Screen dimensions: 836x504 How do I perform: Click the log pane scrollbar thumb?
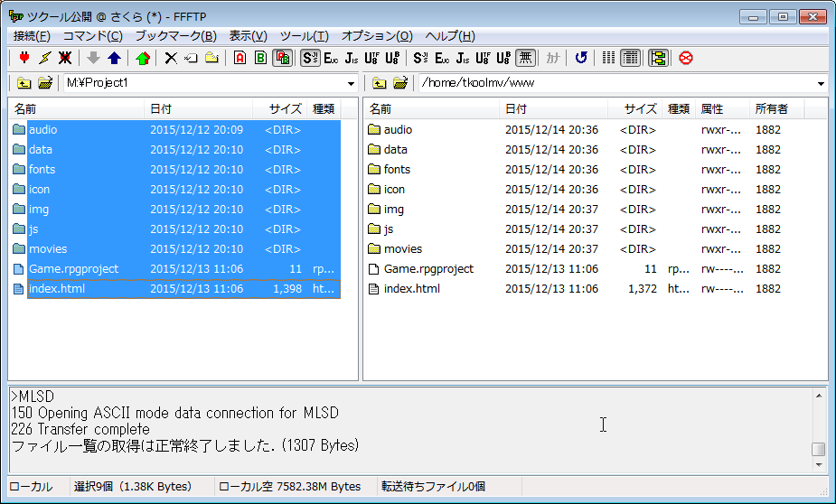click(x=819, y=449)
